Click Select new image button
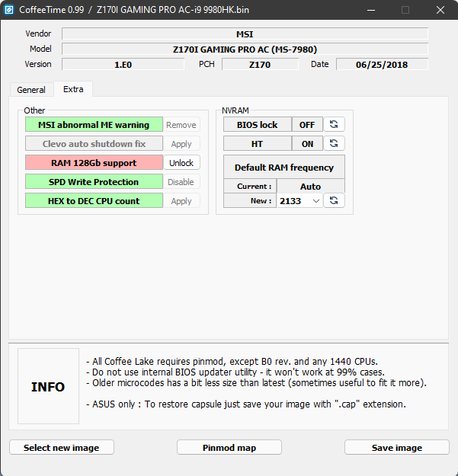The image size is (458, 476). tap(62, 448)
